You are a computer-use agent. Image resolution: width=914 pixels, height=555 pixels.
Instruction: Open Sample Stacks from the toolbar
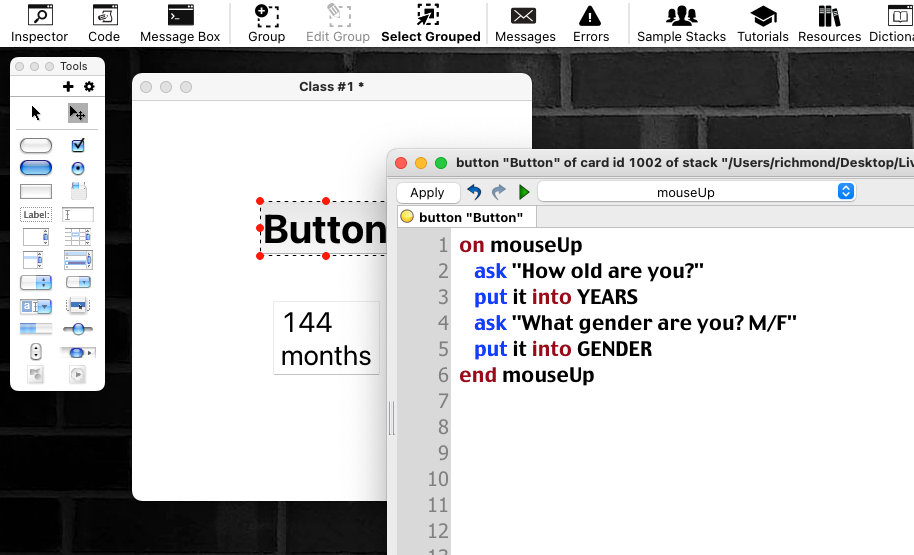click(681, 23)
